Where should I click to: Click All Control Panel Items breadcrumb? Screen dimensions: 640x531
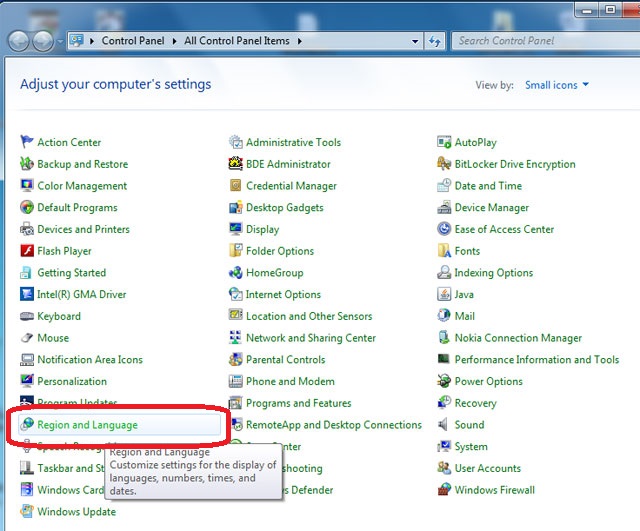(x=237, y=41)
